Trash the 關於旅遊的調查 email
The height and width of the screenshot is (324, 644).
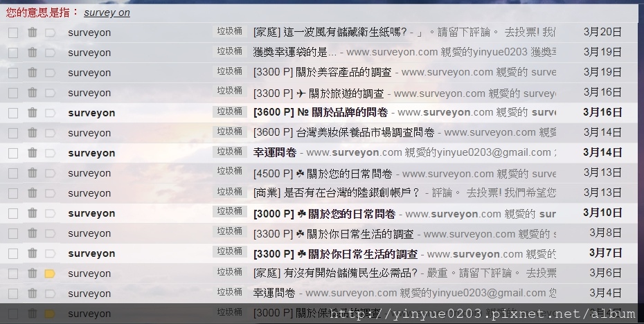(x=33, y=92)
